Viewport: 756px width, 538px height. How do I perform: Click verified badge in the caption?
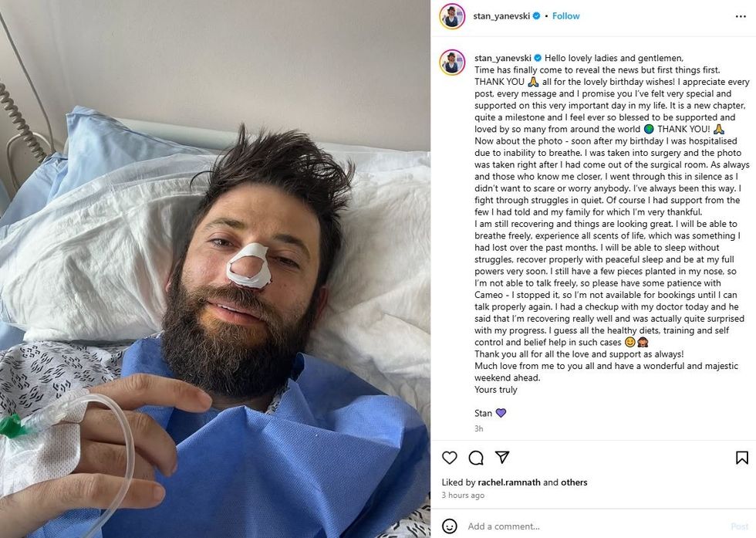[538, 58]
